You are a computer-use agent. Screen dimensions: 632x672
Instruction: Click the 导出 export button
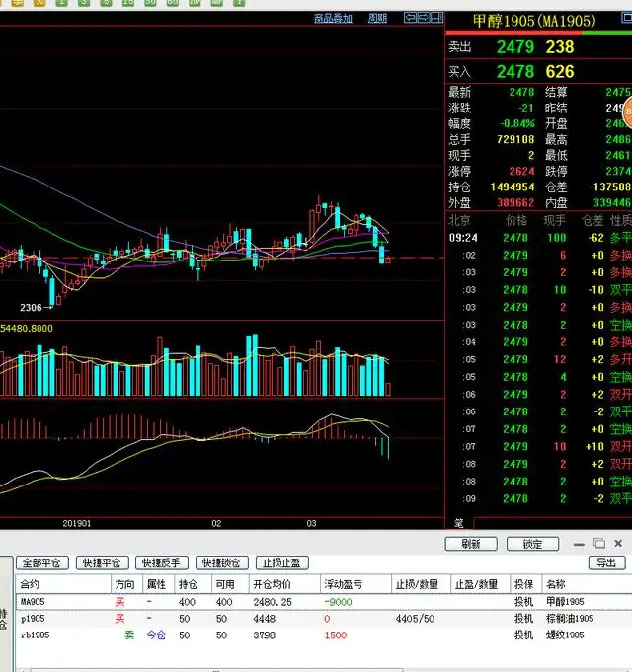click(606, 562)
